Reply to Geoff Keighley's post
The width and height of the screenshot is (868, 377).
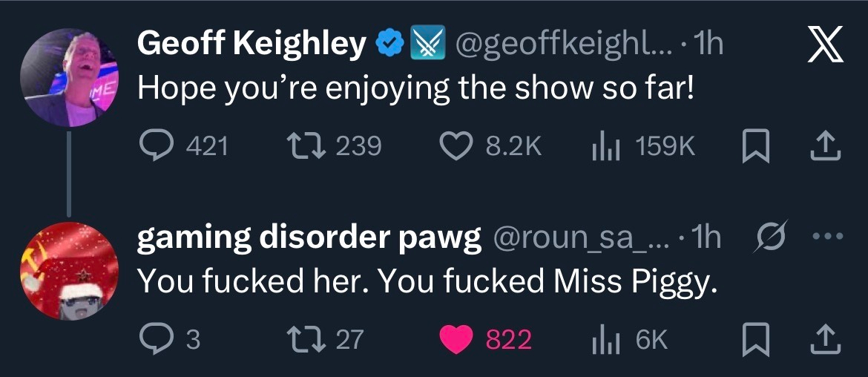(158, 146)
